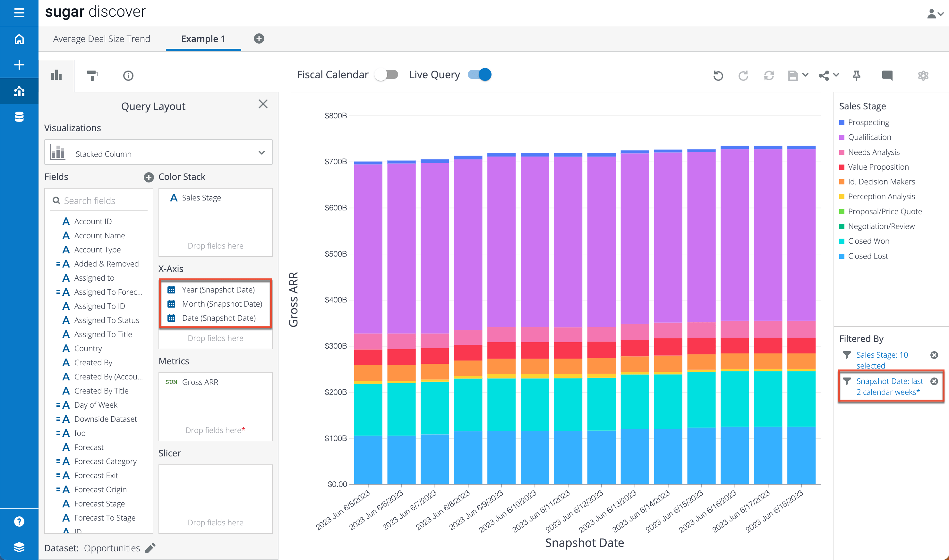Image resolution: width=949 pixels, height=560 pixels.
Task: Edit the dataset with pencil icon
Action: click(x=150, y=548)
